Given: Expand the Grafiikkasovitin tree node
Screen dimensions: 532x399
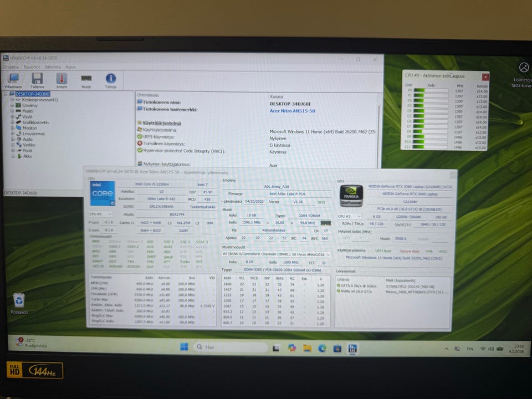Looking at the screenshot, I should pos(13,122).
